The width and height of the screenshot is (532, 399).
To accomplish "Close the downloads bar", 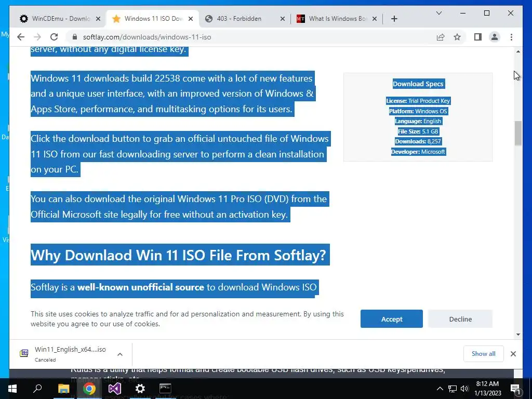I will coord(513,354).
